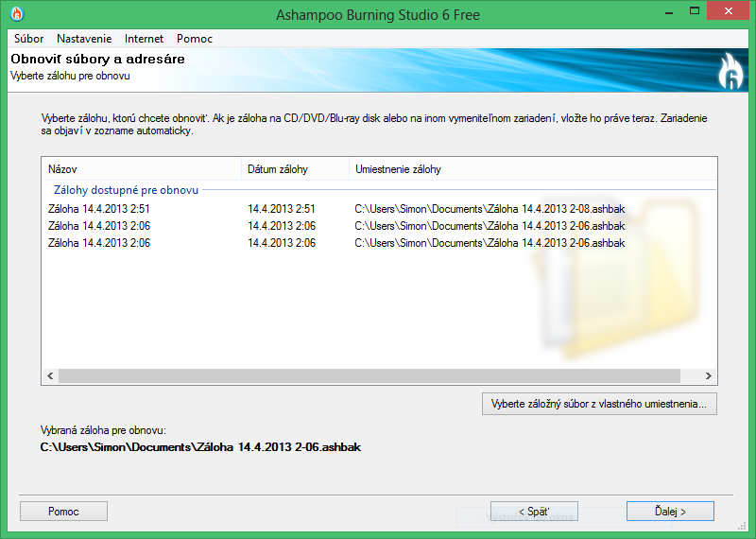Click date cell 14.4.2013 2:51
The image size is (756, 539).
coord(281,209)
